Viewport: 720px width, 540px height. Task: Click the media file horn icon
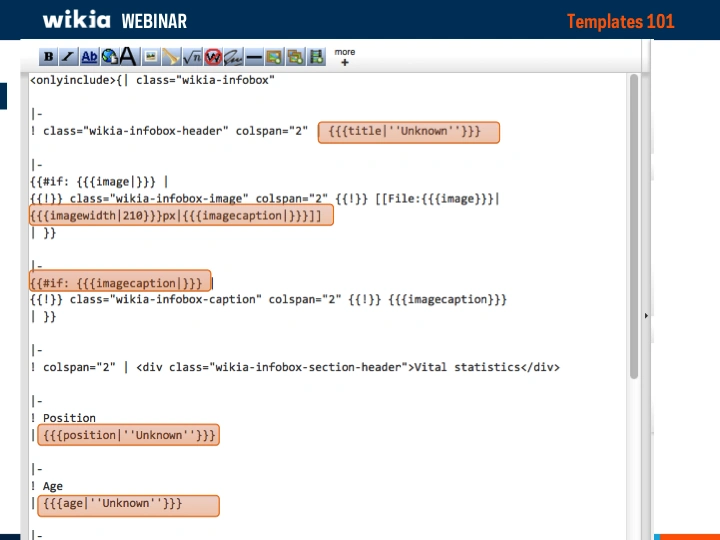(x=171, y=57)
